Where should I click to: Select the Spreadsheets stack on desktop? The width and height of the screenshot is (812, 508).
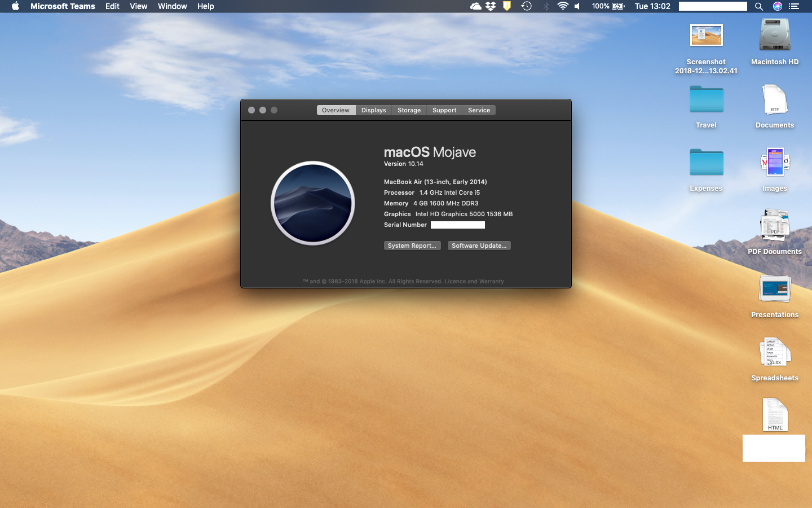[x=775, y=352]
